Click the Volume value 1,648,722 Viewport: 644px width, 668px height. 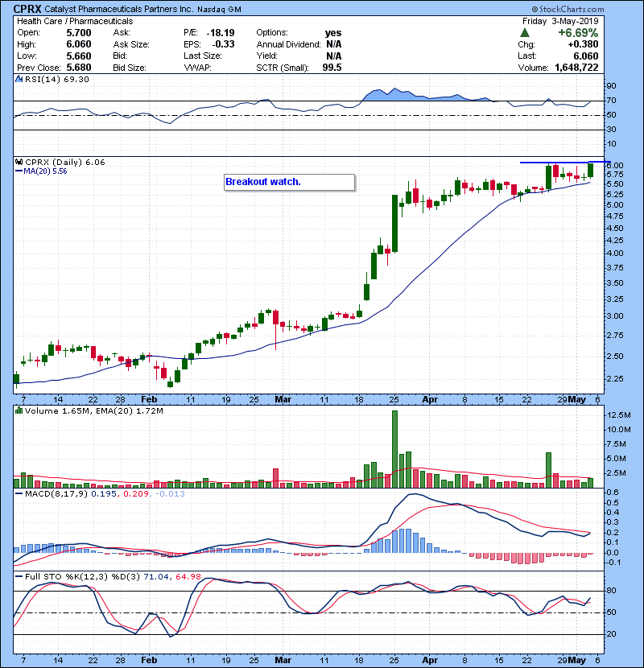coord(576,68)
